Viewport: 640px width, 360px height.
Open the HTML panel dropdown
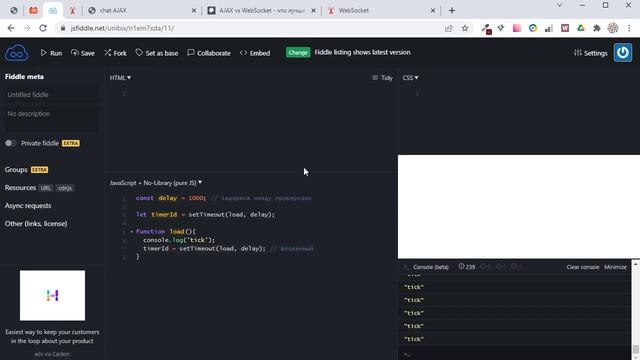(x=120, y=78)
